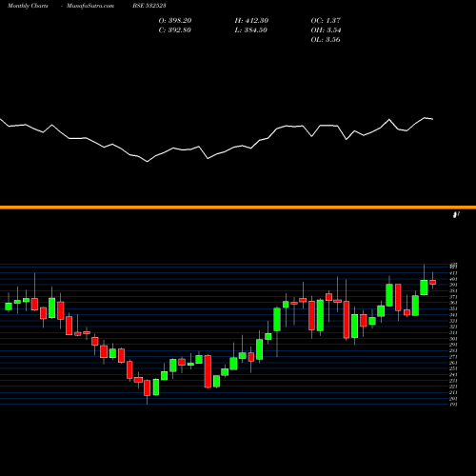The image size is (476, 476).
Task: Click the last red candlestick on the chart
Action: point(432,282)
